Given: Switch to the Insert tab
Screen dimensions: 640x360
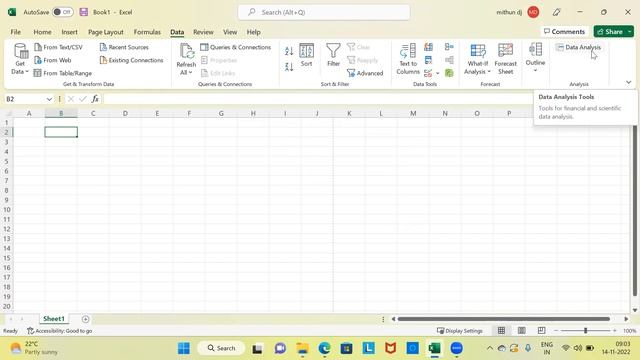Looking at the screenshot, I should 69,32.
